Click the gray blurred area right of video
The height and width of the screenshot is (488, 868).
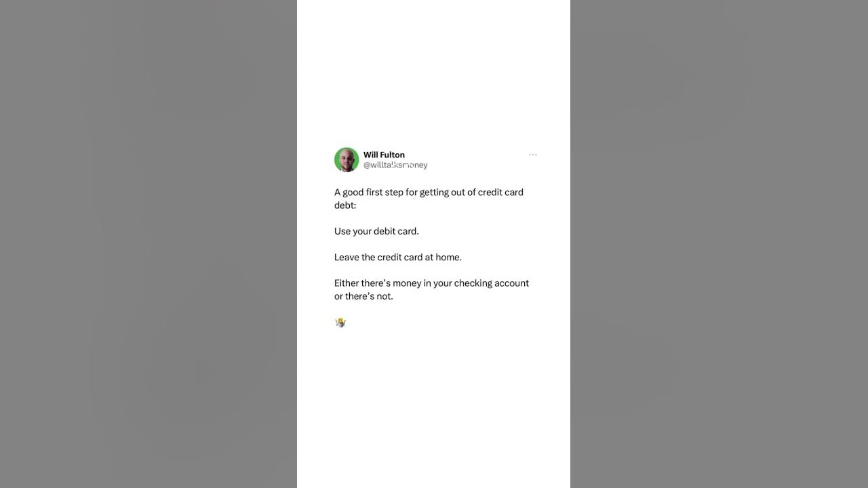(719, 244)
